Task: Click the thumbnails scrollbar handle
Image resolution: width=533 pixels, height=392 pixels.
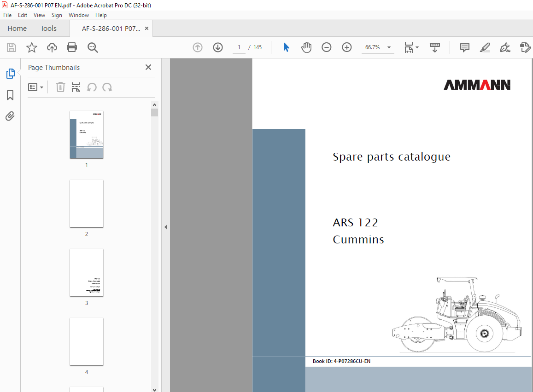Action: click(155, 112)
